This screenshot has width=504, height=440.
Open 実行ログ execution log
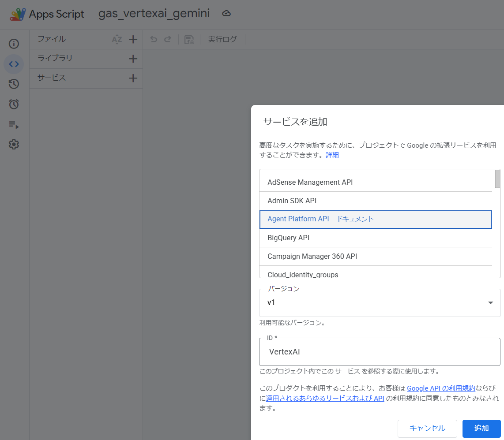tap(222, 39)
